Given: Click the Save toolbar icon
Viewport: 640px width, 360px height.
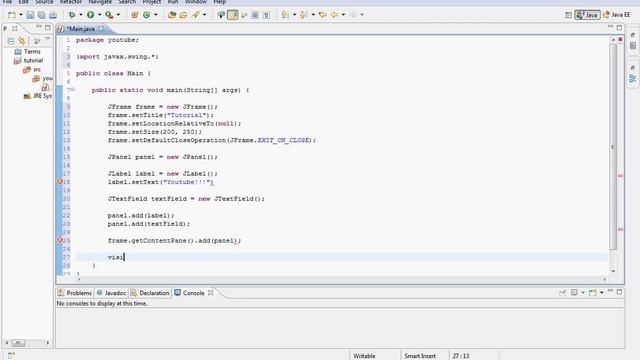Looking at the screenshot, I should tap(30, 15).
